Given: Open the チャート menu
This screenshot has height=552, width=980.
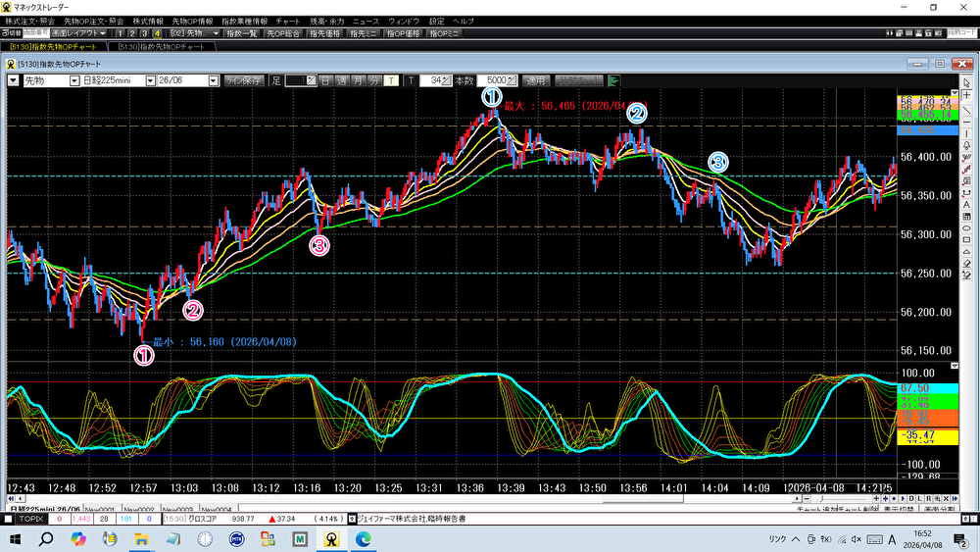Looking at the screenshot, I should pyautogui.click(x=288, y=20).
